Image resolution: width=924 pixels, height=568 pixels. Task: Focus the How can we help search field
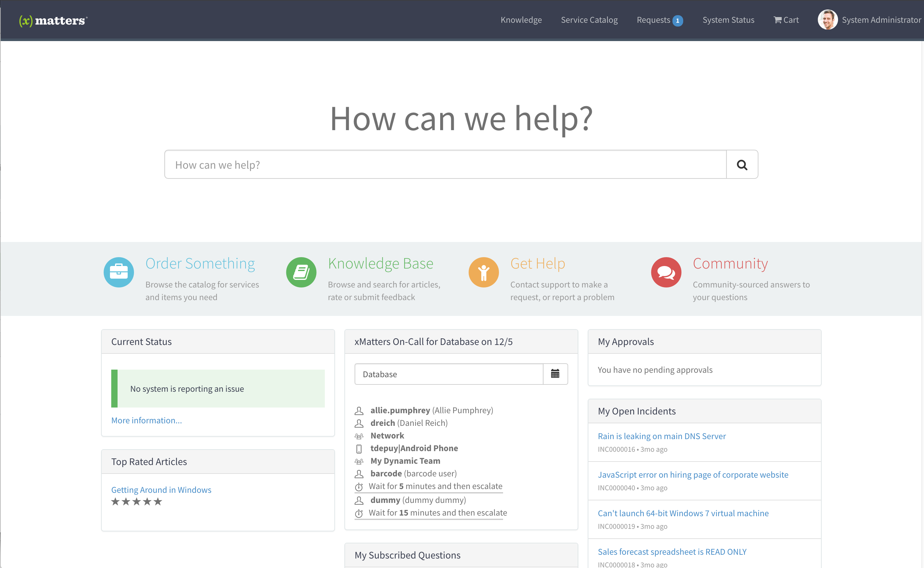click(x=445, y=165)
